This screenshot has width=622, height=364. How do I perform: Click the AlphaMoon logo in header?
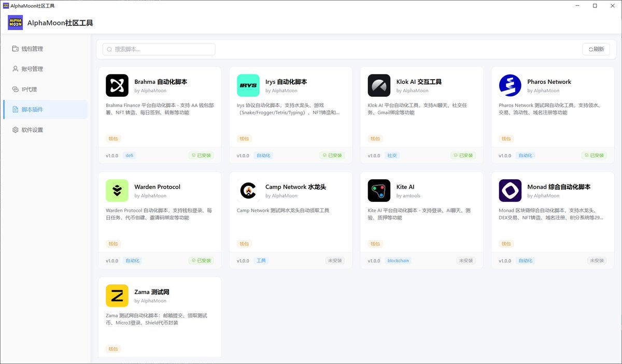click(15, 23)
